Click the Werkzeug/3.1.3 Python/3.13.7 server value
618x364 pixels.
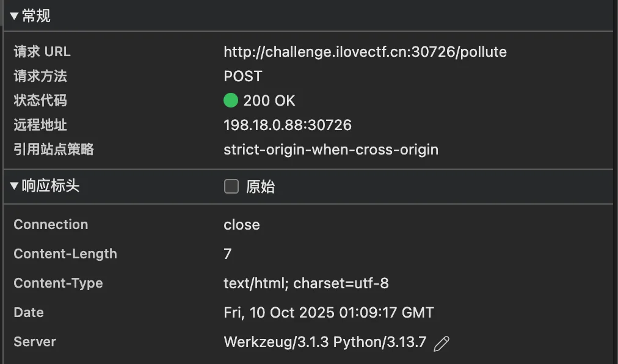tap(325, 342)
